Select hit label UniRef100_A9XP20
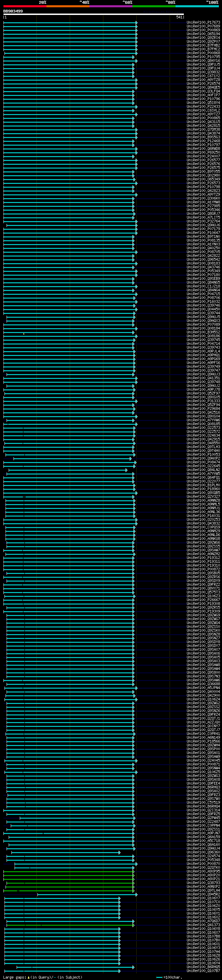The height and width of the screenshot is (980, 222). coord(203,875)
